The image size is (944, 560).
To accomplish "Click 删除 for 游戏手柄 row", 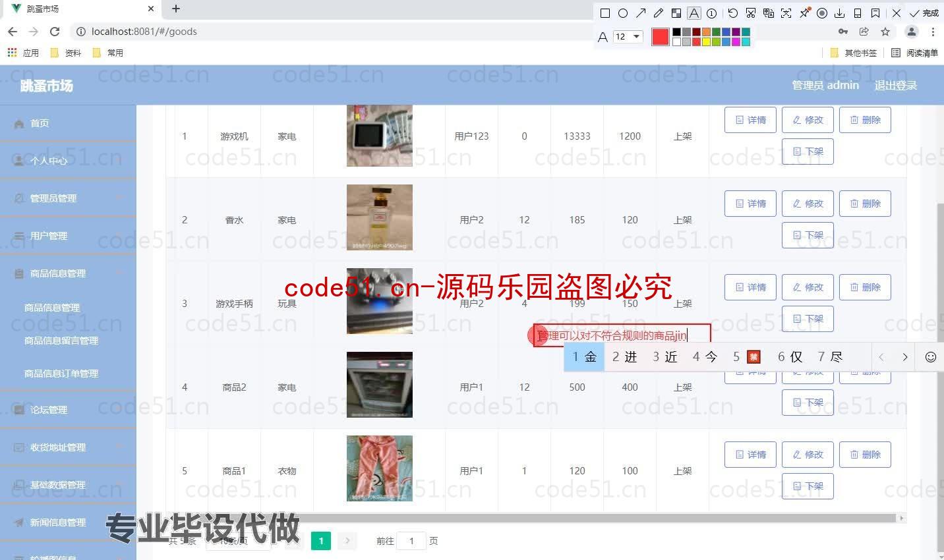I will click(x=865, y=287).
